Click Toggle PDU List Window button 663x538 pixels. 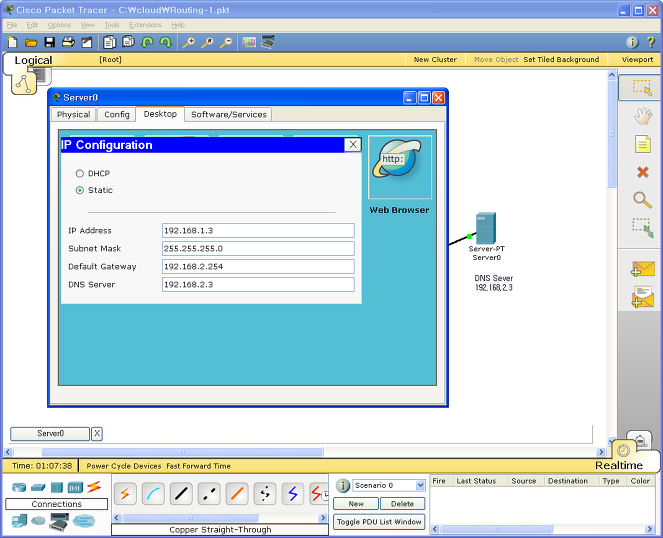click(379, 522)
